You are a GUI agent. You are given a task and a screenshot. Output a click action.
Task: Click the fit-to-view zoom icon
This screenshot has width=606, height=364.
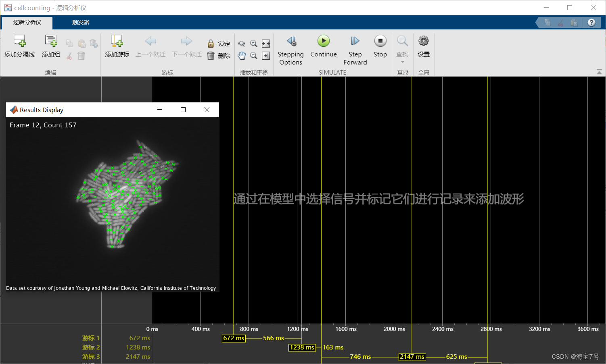[266, 44]
